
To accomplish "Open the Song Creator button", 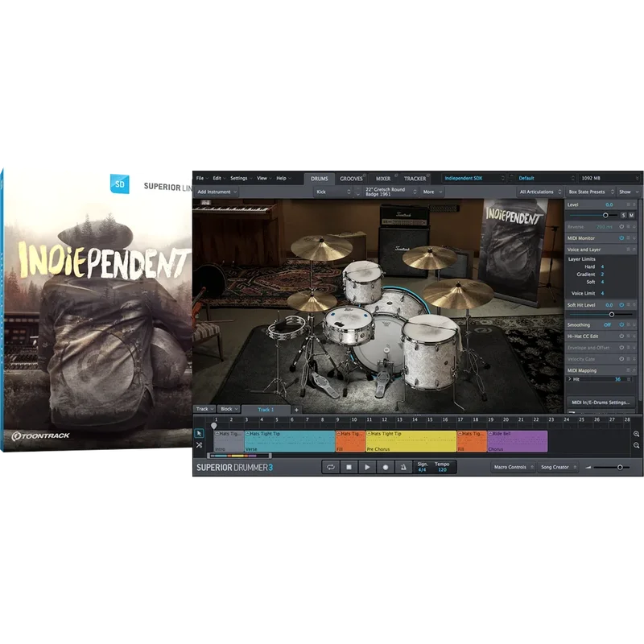I will pyautogui.click(x=558, y=467).
